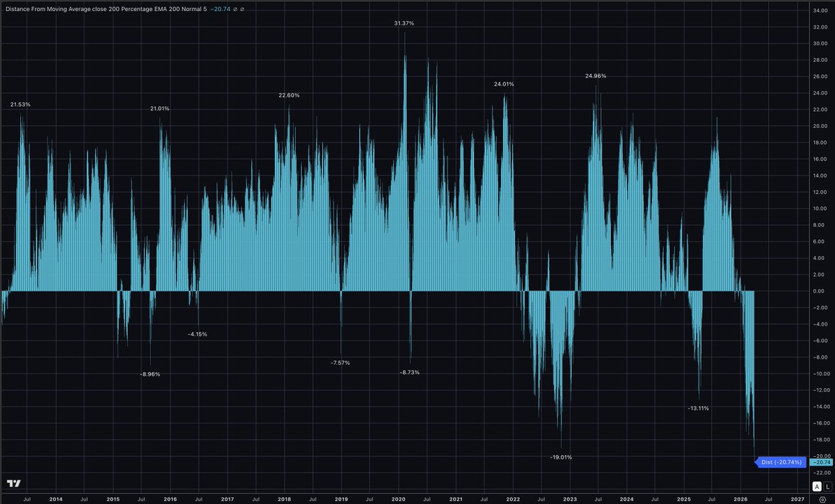Click the -20.74 value in indicator legend
The height and width of the screenshot is (504, 835).
pos(221,10)
